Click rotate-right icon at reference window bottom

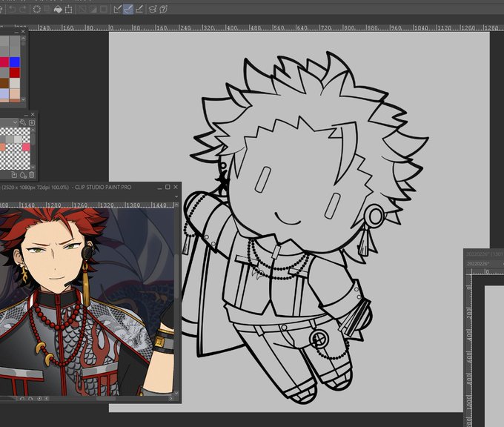click(x=30, y=399)
